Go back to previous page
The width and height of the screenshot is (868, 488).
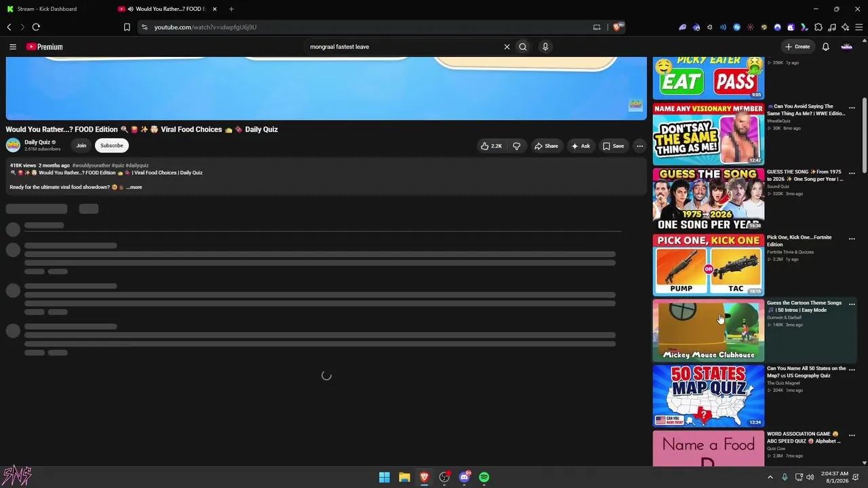coord(9,27)
